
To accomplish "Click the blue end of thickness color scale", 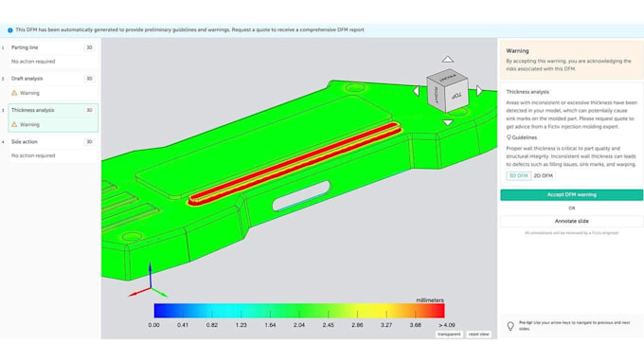I will 161,311.
